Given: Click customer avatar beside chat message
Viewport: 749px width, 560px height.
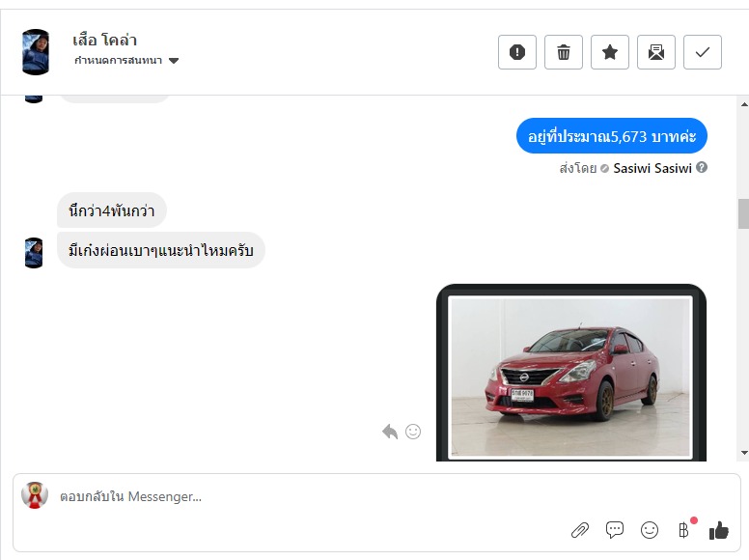Looking at the screenshot, I should (34, 253).
